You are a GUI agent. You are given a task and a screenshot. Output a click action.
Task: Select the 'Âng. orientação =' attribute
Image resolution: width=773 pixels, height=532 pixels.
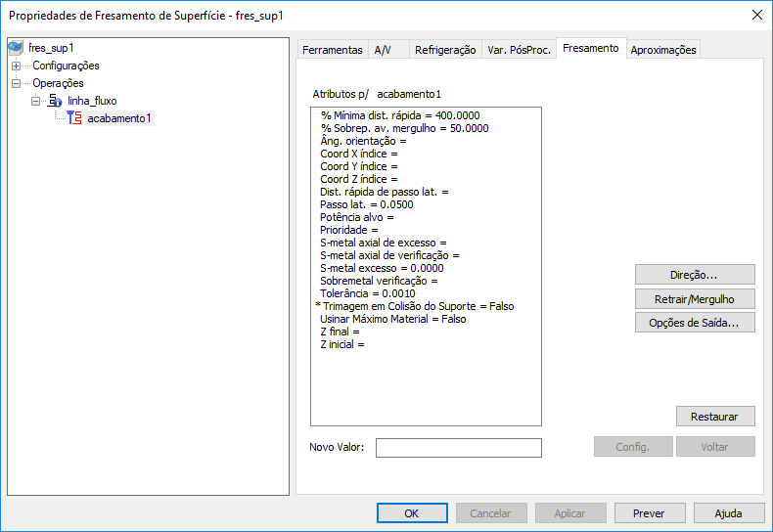(363, 142)
